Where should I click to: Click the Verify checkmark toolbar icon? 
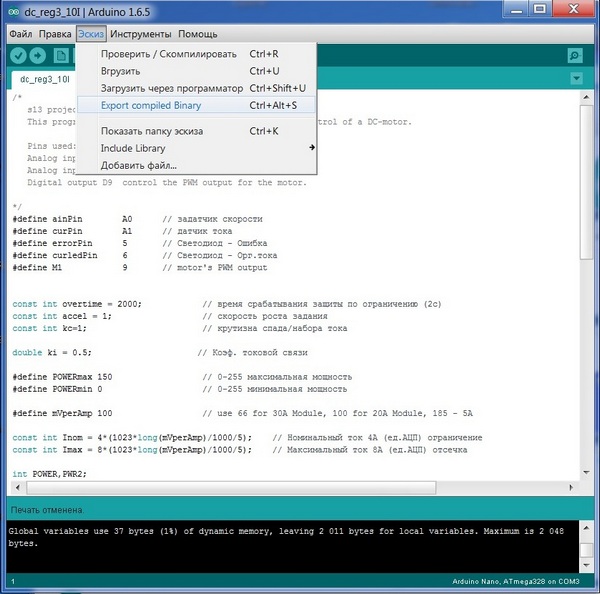pyautogui.click(x=18, y=55)
